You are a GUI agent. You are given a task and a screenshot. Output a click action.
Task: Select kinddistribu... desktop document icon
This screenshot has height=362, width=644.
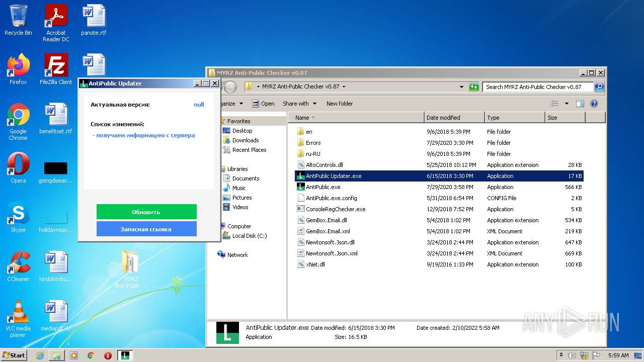point(56,266)
